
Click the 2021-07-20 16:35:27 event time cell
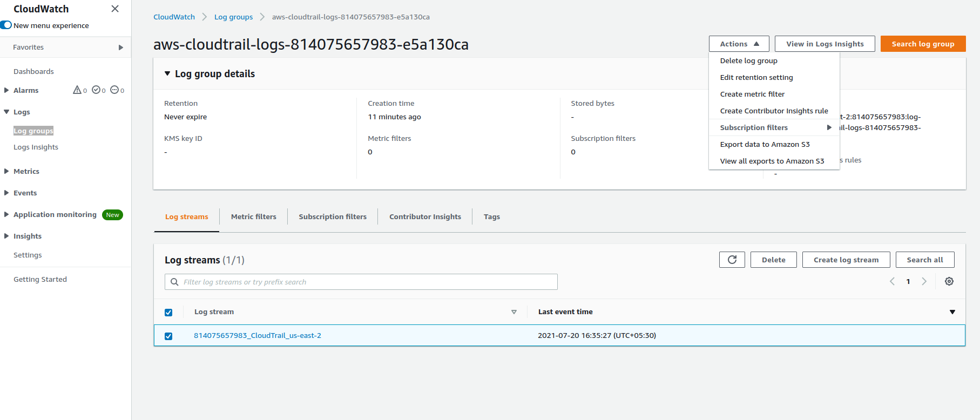point(597,335)
